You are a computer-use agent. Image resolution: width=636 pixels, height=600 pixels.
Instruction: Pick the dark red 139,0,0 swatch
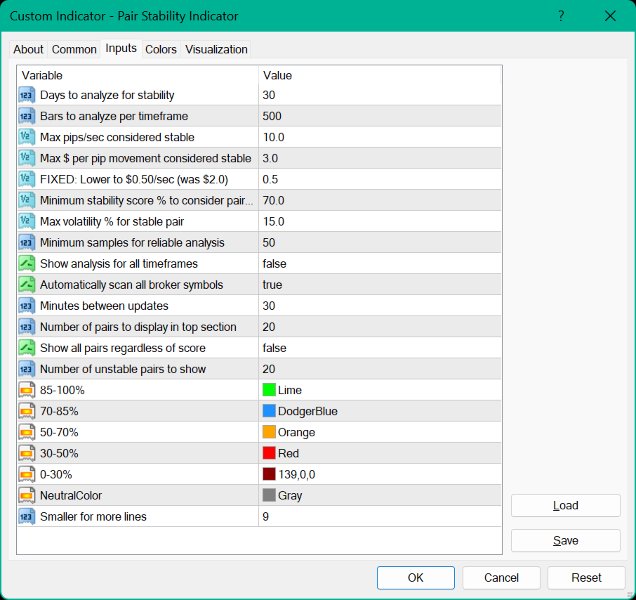pos(269,474)
